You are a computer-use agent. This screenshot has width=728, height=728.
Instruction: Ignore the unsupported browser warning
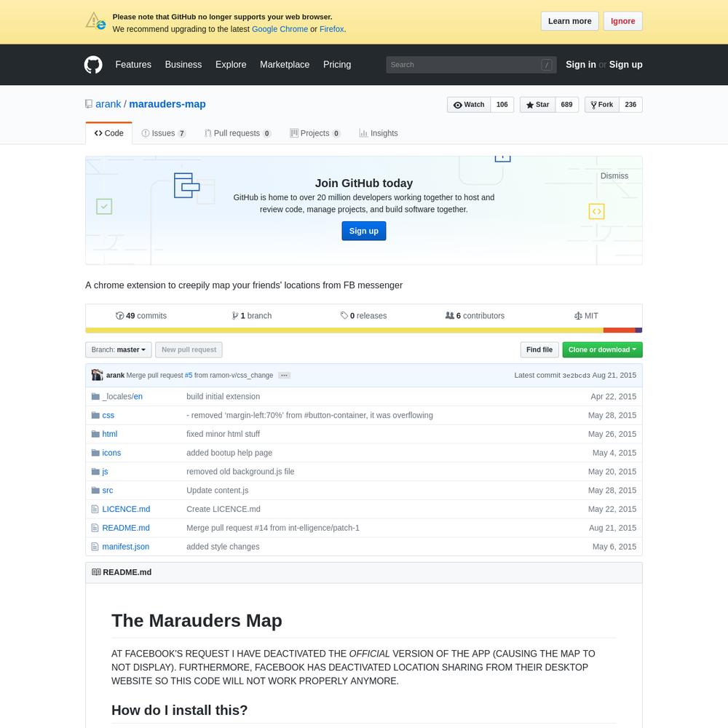(623, 21)
